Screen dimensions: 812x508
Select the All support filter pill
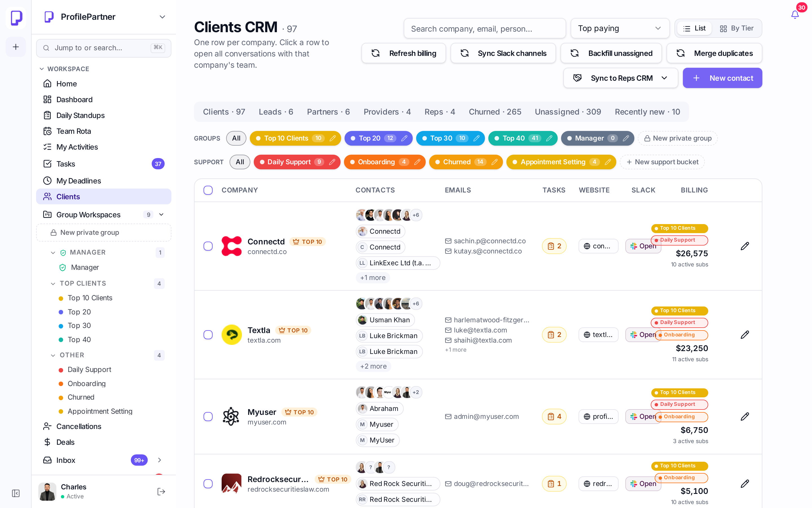click(x=240, y=162)
